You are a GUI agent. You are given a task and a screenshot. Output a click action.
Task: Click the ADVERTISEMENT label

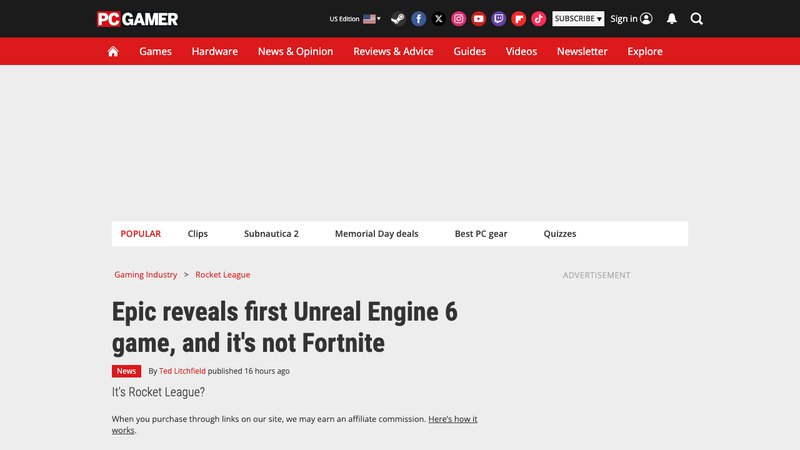[596, 275]
